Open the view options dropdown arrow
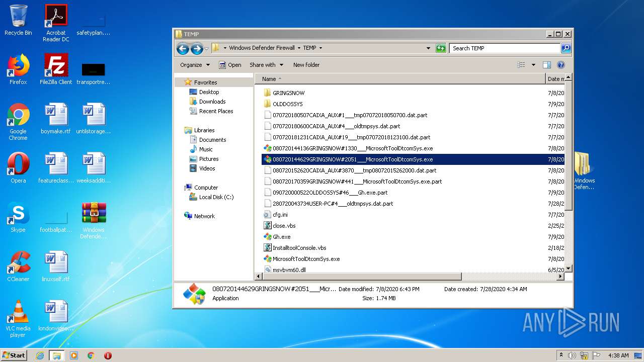The width and height of the screenshot is (644, 362). (x=533, y=65)
